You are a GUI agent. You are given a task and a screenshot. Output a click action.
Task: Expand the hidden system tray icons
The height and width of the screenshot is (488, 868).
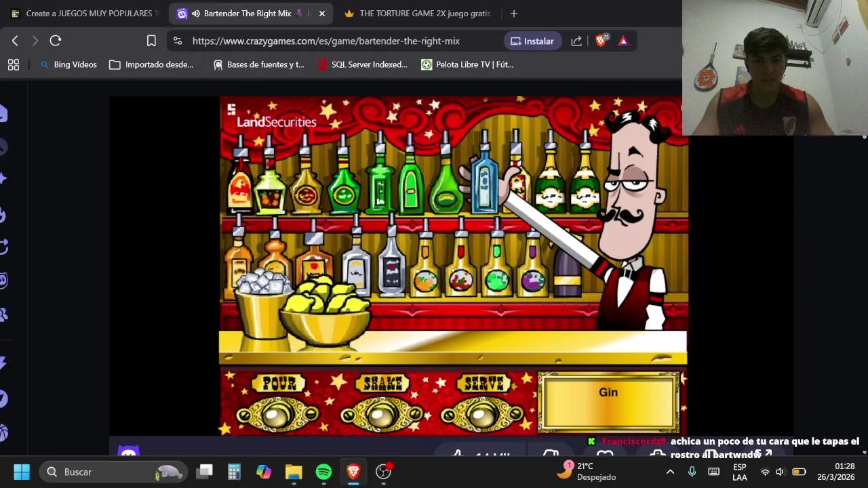[670, 472]
